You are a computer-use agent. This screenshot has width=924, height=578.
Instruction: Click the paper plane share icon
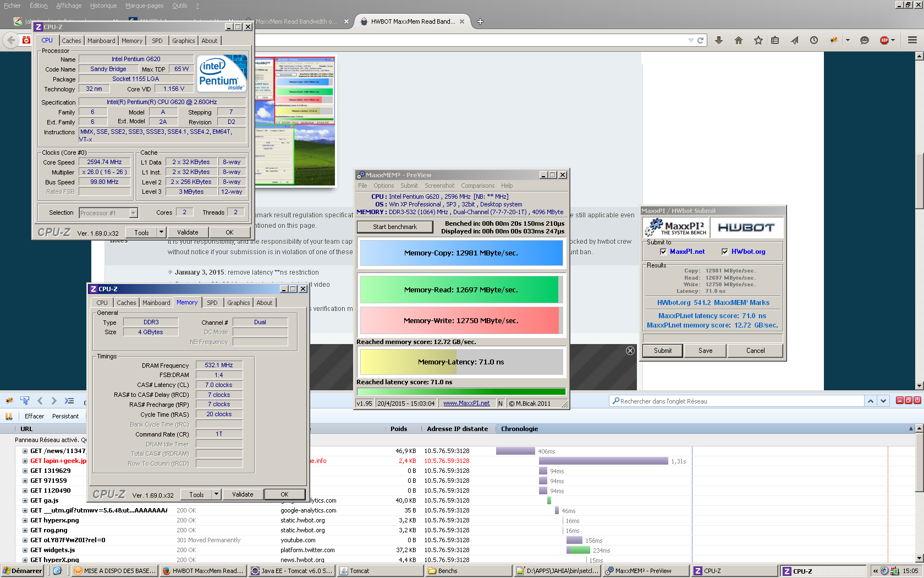coord(795,40)
